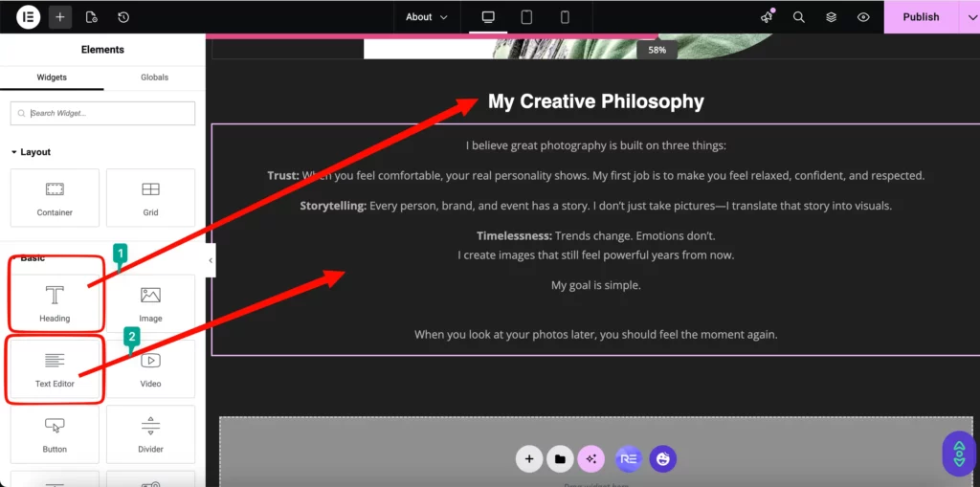The image size is (980, 487).
Task: Click the 'I believe great photography' line
Action: [x=595, y=145]
